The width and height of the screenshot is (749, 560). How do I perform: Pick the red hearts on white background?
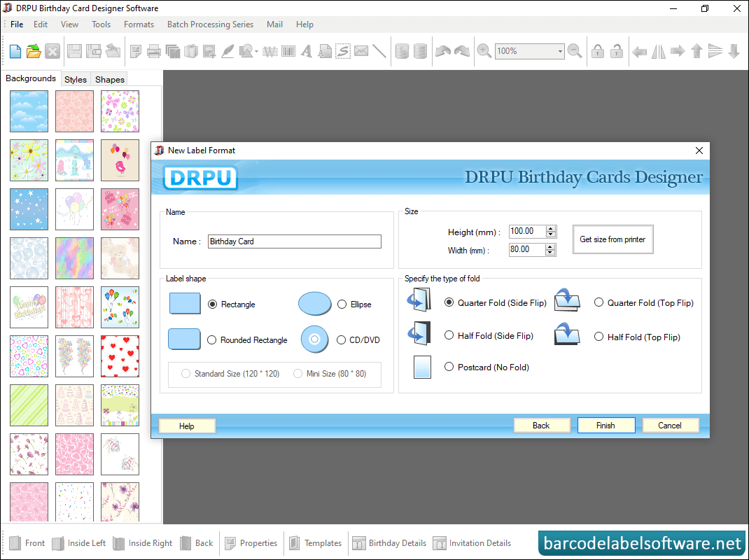pos(120,356)
